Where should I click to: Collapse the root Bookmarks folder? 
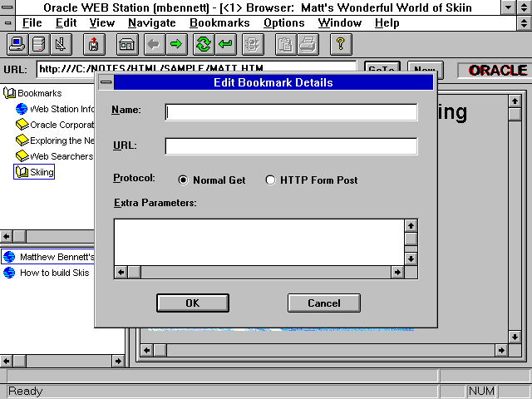(10, 93)
